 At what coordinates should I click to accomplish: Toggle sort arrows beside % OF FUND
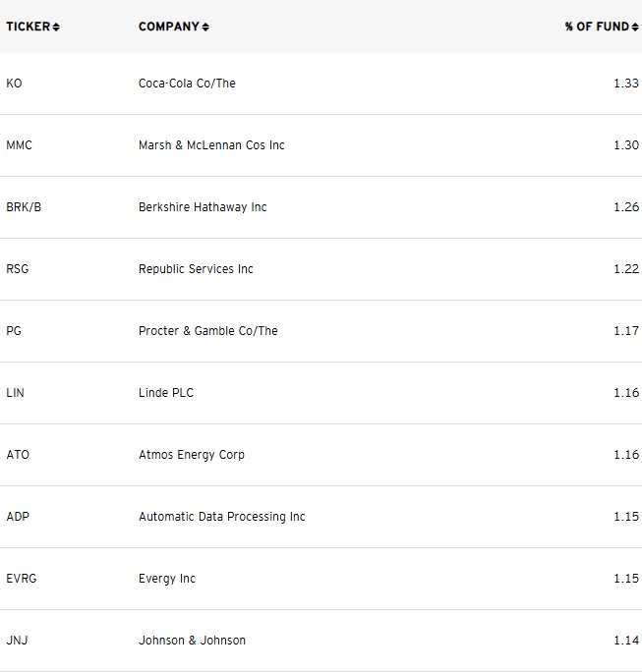(x=635, y=27)
